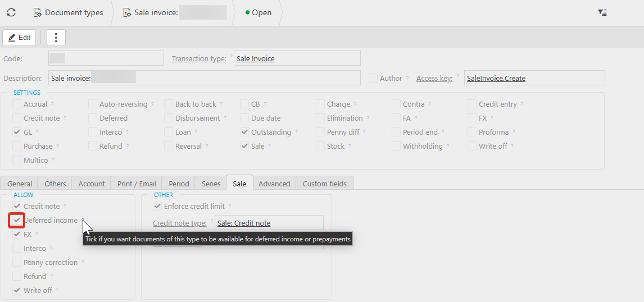Click the help icon next to Penny diff
The image size is (644, 302).
point(364,132)
